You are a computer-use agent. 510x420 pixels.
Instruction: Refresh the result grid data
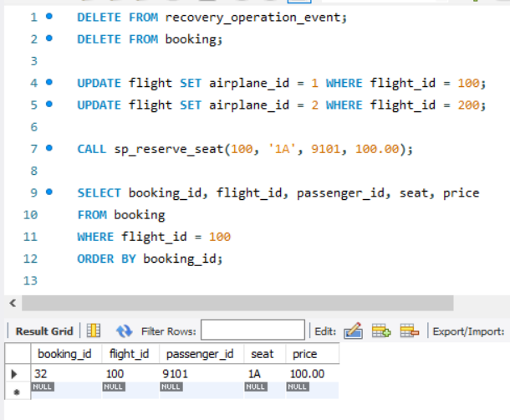click(x=125, y=331)
